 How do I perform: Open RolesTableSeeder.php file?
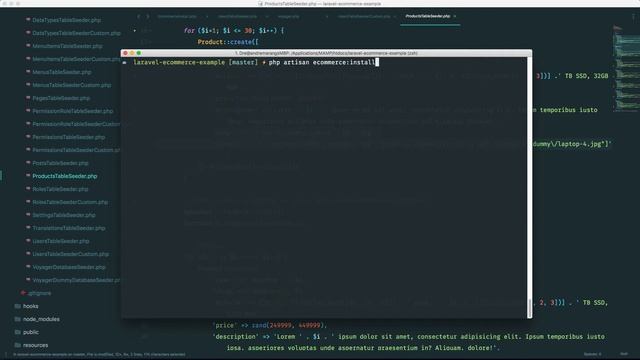click(60, 189)
